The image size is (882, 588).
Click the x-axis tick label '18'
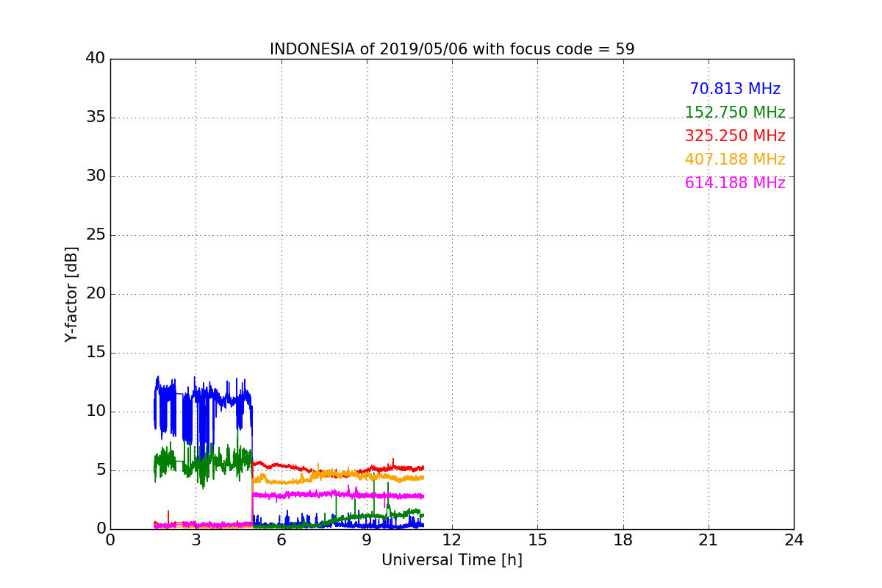[623, 540]
